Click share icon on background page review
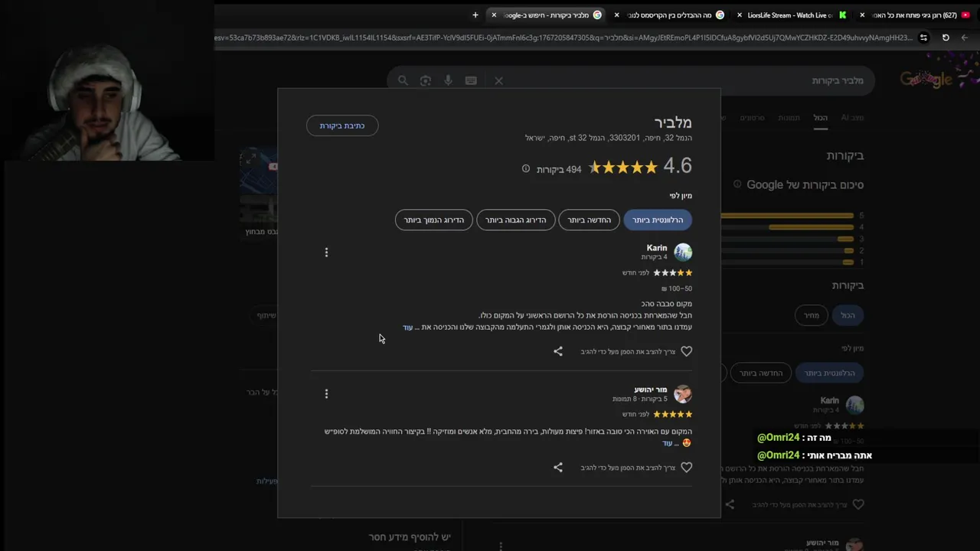 [x=730, y=504]
